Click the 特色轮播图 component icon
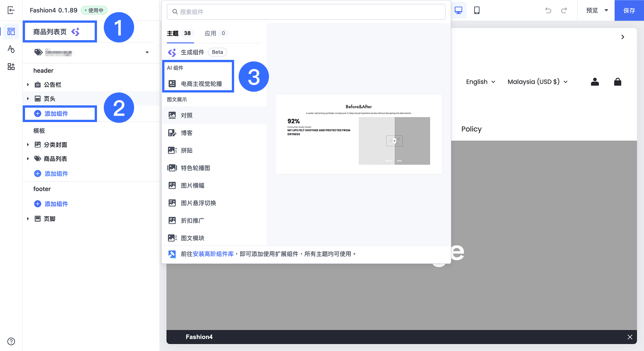This screenshot has width=644, height=351. 172,168
